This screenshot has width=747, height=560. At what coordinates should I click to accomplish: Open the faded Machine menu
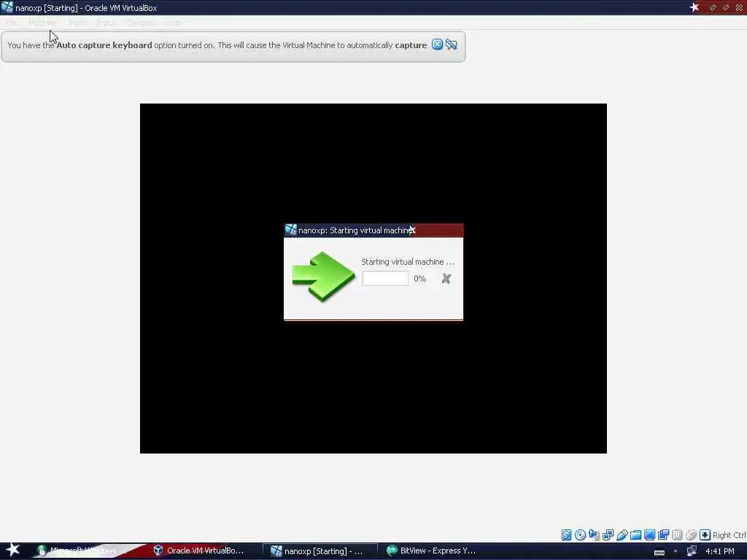tap(42, 23)
